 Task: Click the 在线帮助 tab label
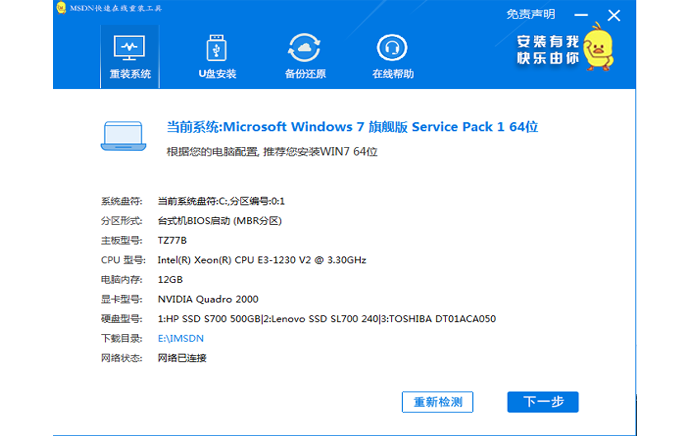[393, 74]
